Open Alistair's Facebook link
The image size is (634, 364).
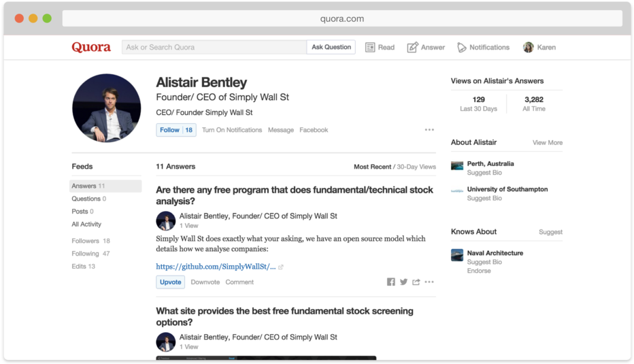(314, 130)
